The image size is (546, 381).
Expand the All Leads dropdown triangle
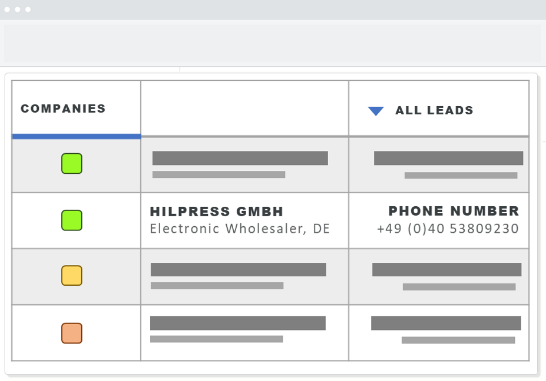point(376,111)
